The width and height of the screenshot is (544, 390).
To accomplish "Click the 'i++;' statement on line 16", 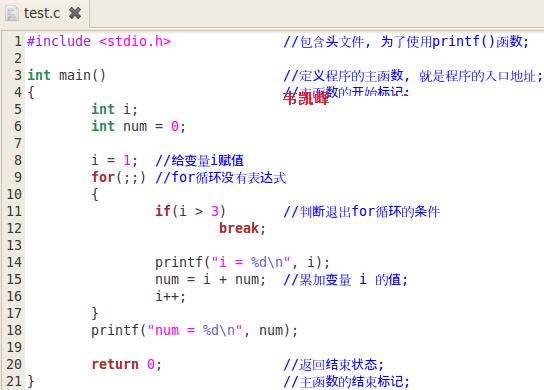I will coord(170,296).
